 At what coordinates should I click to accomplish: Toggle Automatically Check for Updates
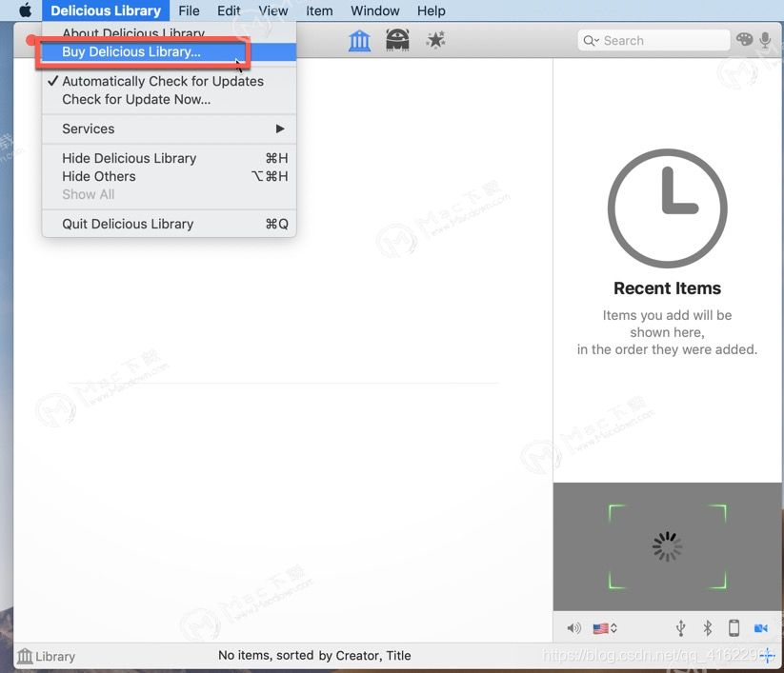[169, 81]
